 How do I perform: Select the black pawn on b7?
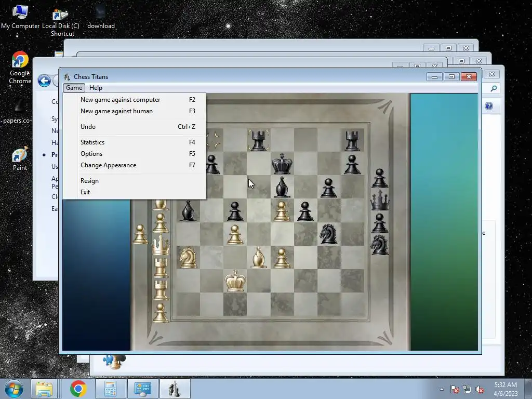(x=212, y=165)
